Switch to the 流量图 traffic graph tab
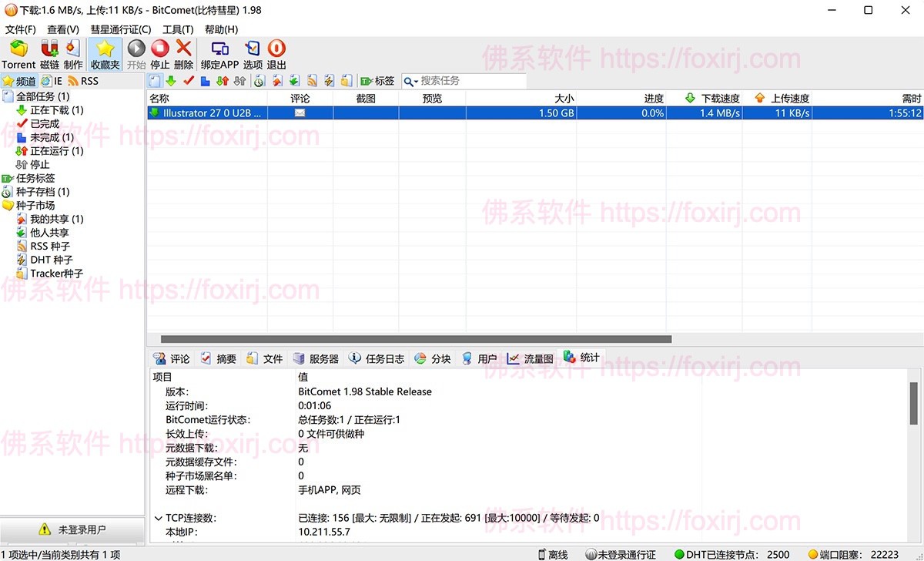This screenshot has width=924, height=561. point(532,358)
